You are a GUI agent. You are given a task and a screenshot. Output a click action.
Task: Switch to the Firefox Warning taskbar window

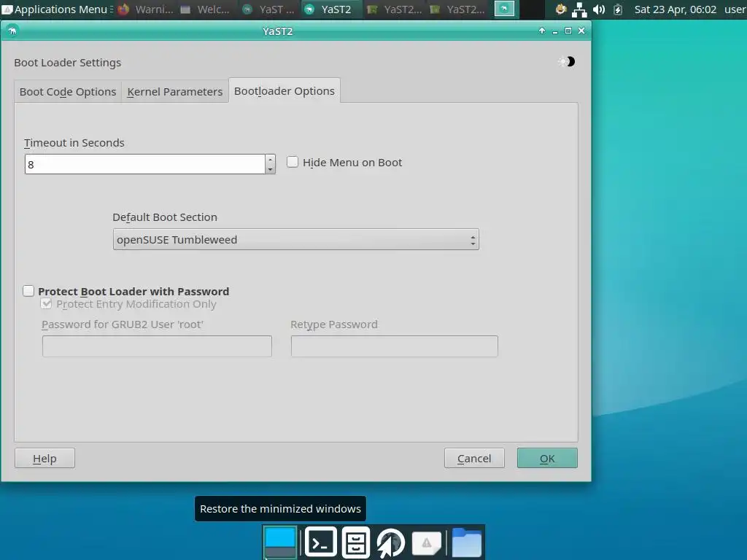tap(146, 9)
